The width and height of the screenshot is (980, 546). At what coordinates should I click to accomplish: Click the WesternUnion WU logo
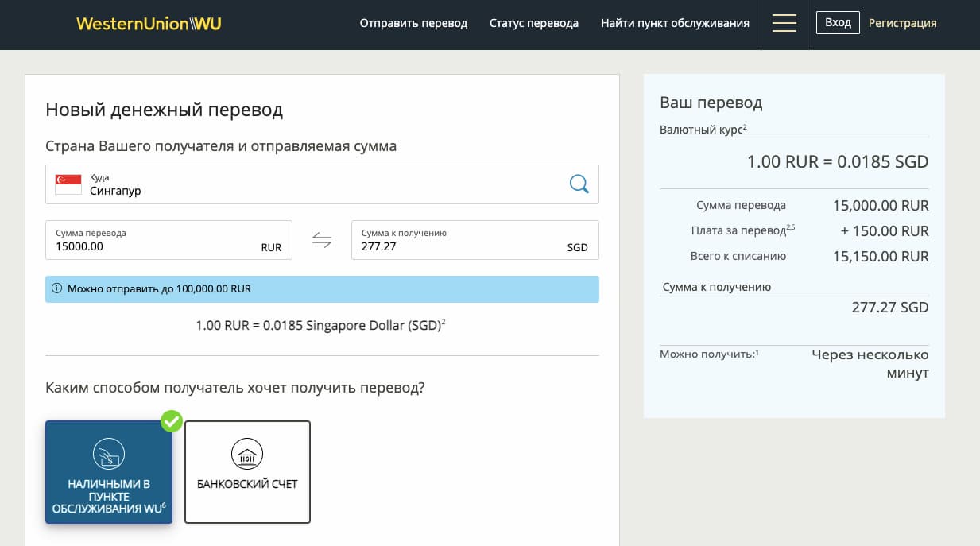[x=148, y=24]
